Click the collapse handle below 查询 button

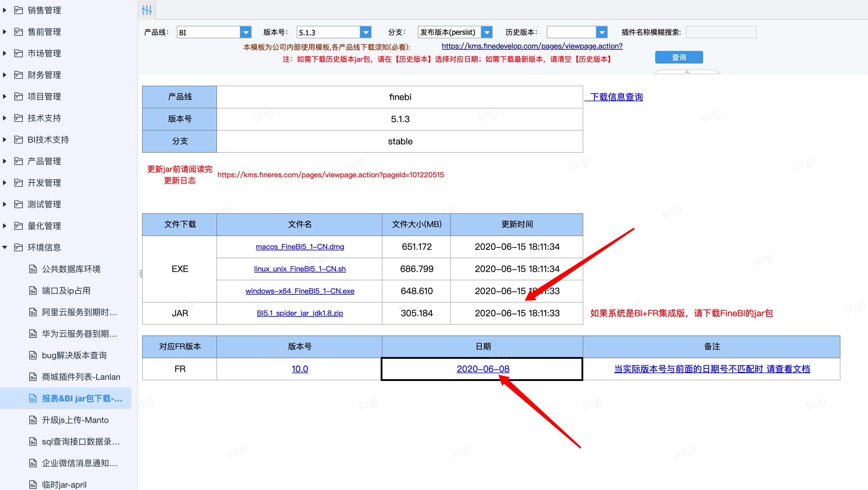(687, 72)
